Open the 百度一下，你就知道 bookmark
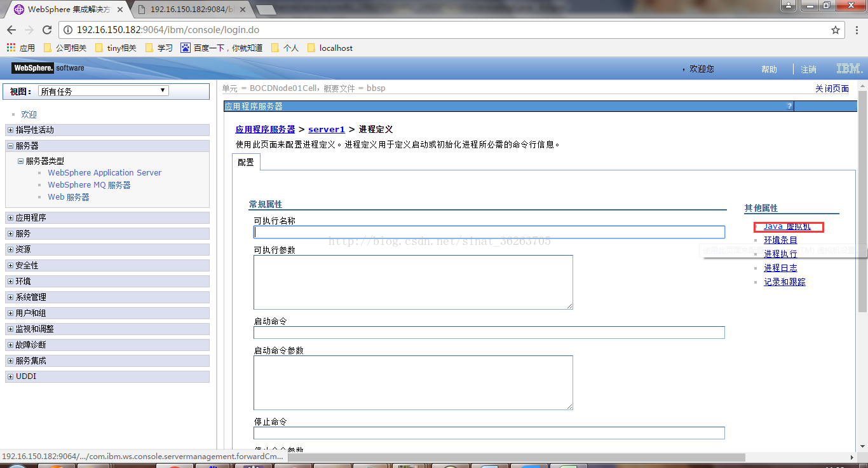This screenshot has height=468, width=868. [x=222, y=48]
